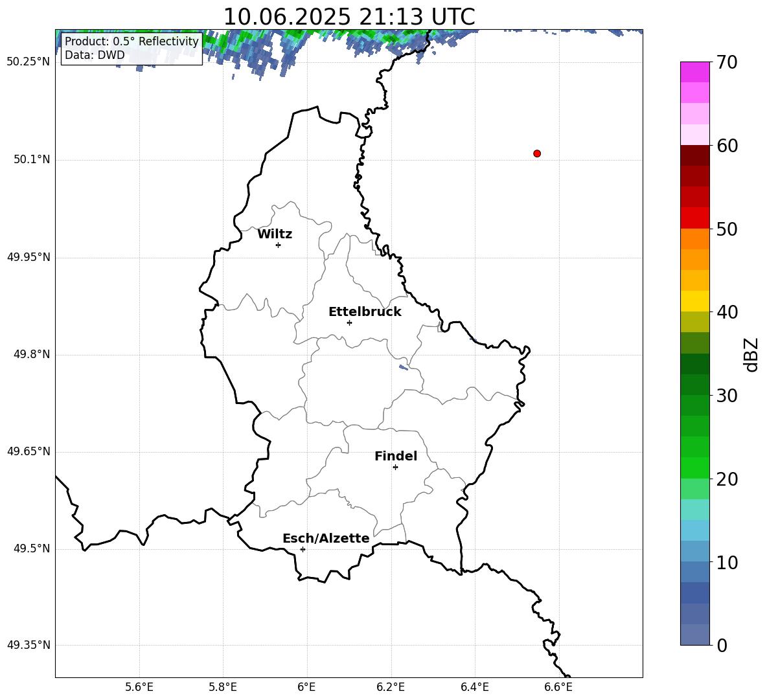Click the Ettelbruck cross marker
767x700 pixels.
click(349, 322)
